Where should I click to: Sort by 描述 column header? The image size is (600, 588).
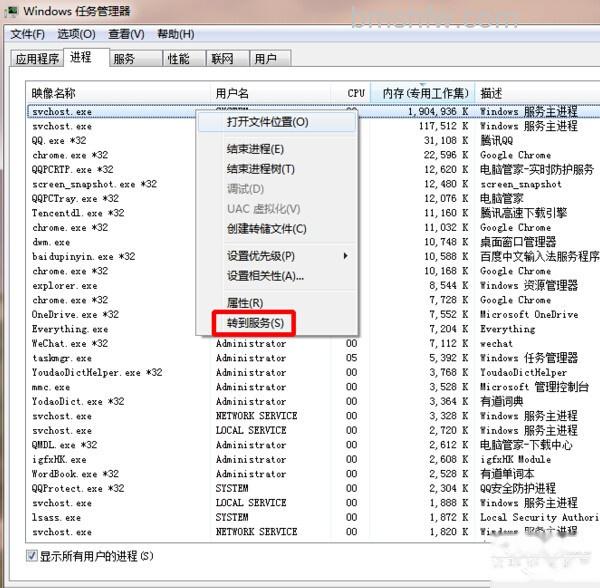click(x=538, y=93)
